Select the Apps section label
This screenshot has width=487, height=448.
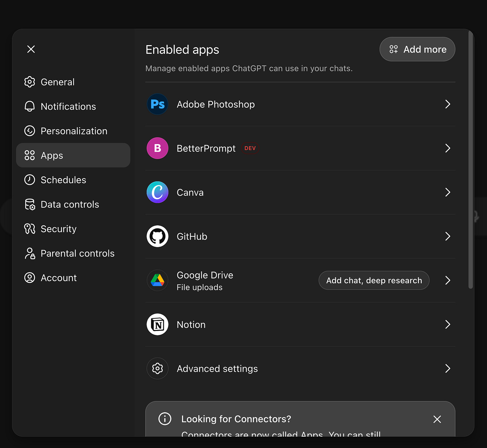52,155
